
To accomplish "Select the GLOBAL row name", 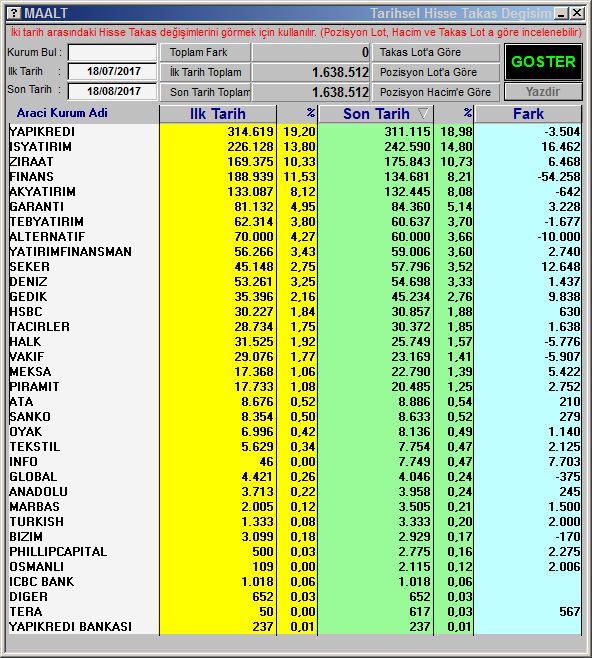I will point(33,477).
